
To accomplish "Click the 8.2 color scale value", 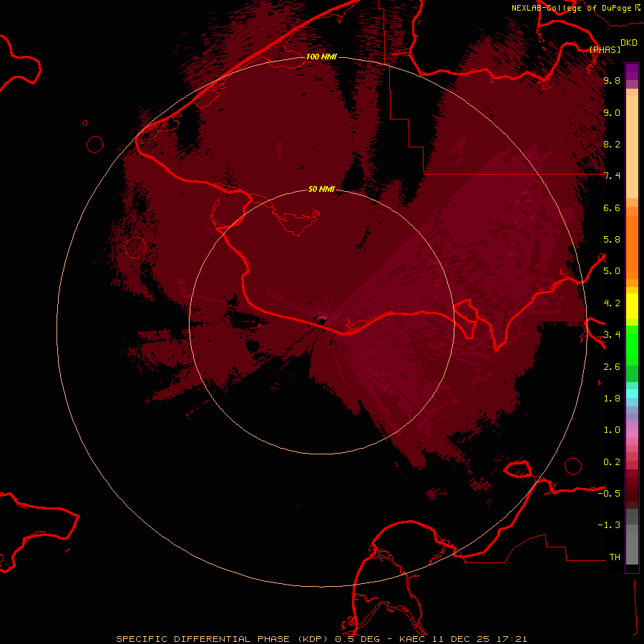I will pyautogui.click(x=612, y=144).
